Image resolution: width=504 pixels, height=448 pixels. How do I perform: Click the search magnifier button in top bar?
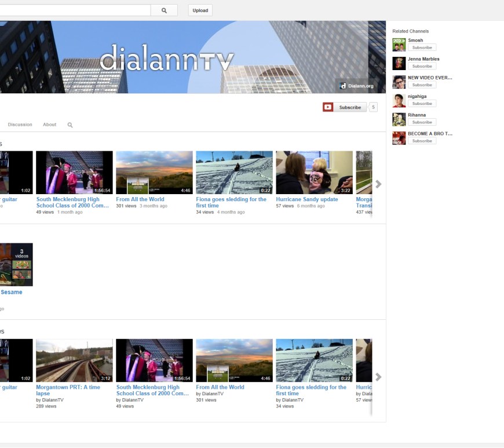164,10
